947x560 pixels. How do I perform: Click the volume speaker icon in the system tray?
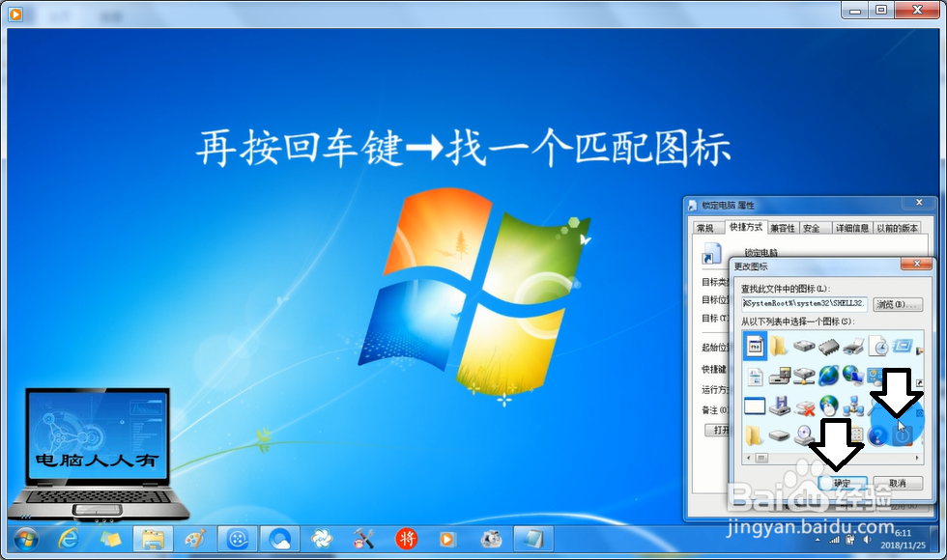pyautogui.click(x=868, y=540)
